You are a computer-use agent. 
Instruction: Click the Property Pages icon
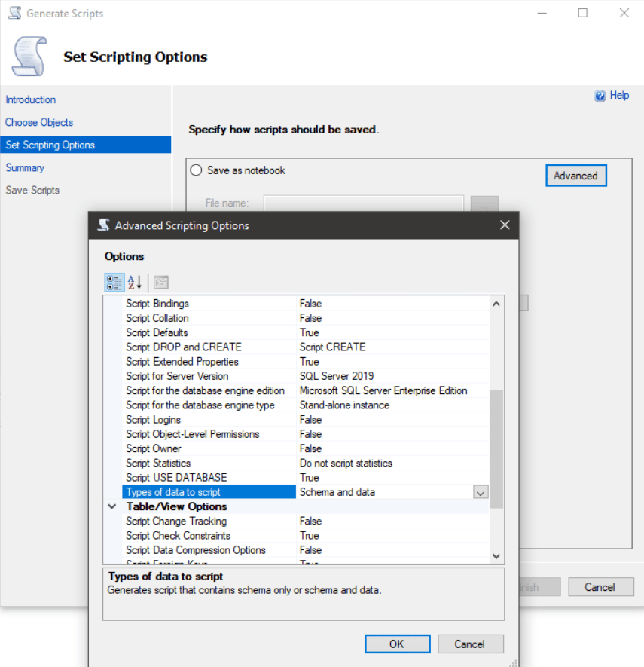click(x=160, y=282)
